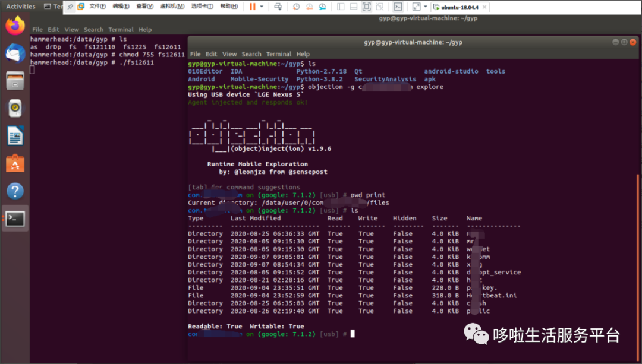This screenshot has height=364, width=642.
Task: Toggle the thumbnail bar icon
Action: click(x=353, y=7)
